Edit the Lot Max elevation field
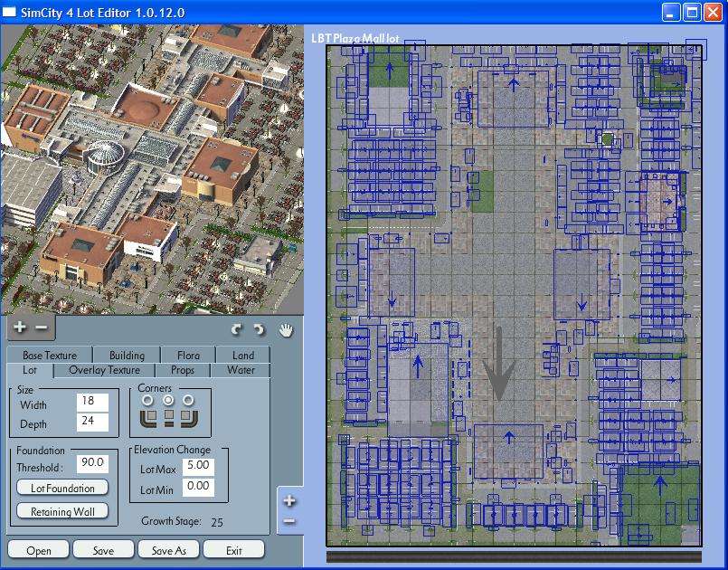 (198, 467)
